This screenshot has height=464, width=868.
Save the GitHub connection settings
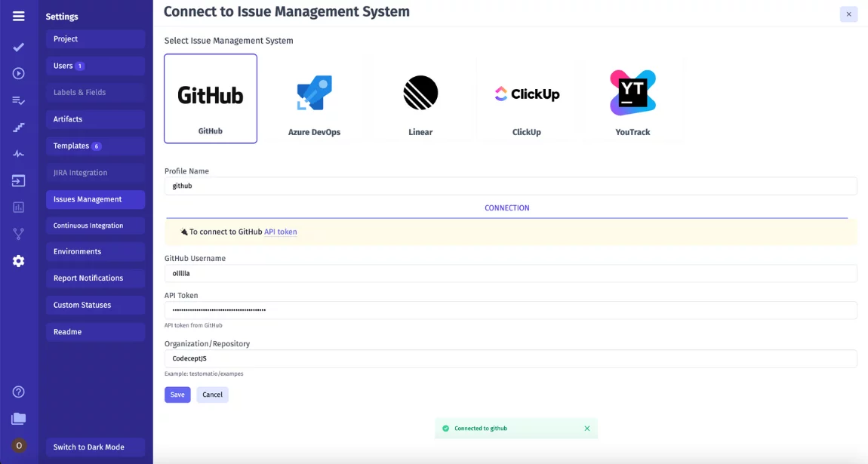[x=177, y=394]
